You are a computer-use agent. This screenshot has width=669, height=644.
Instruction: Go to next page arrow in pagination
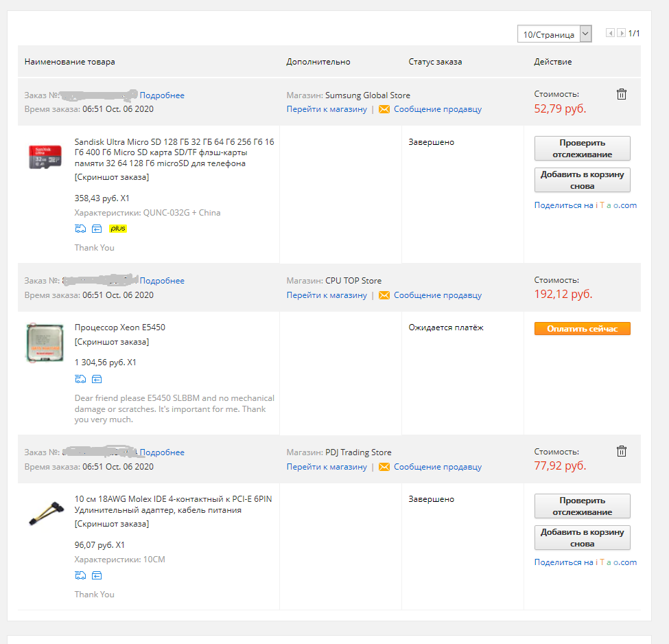(621, 33)
